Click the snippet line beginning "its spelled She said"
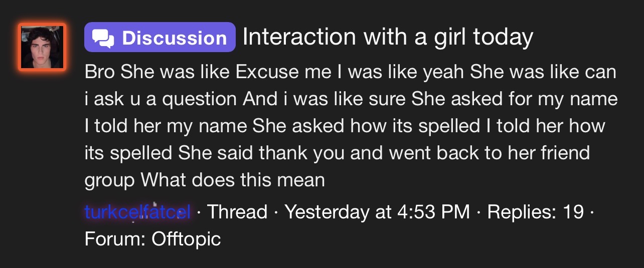The height and width of the screenshot is (268, 644). click(336, 152)
